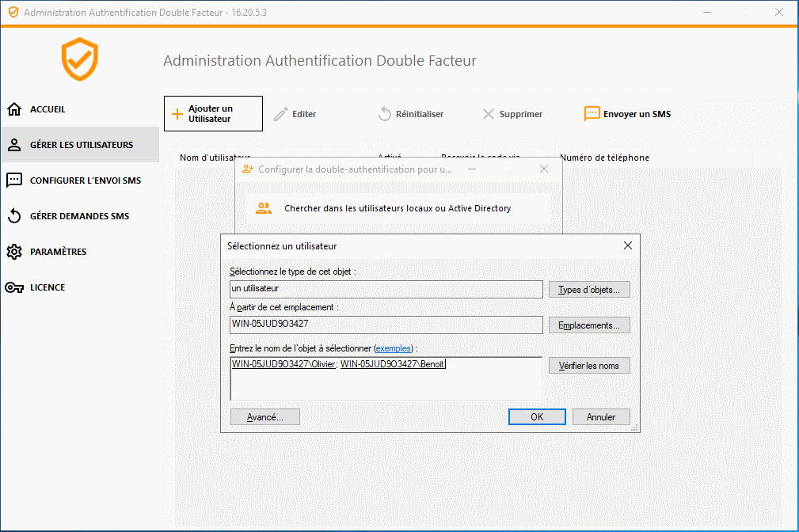799x532 pixels.
Task: Open the Accueil home sidebar item
Action: (x=48, y=109)
